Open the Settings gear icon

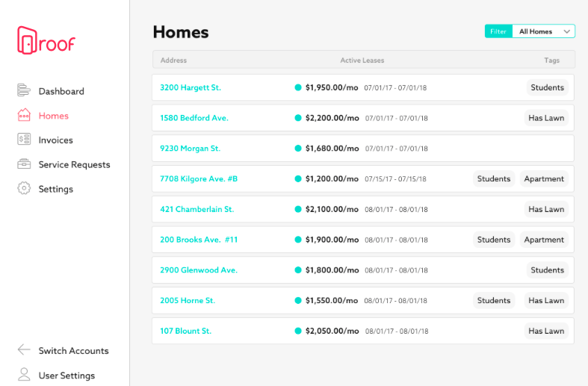click(24, 189)
